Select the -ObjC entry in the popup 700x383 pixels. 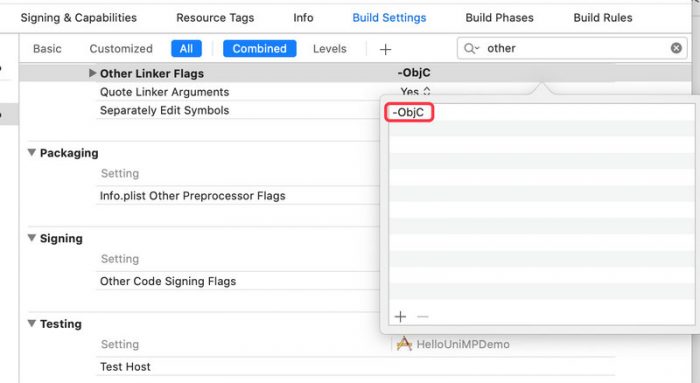(408, 112)
